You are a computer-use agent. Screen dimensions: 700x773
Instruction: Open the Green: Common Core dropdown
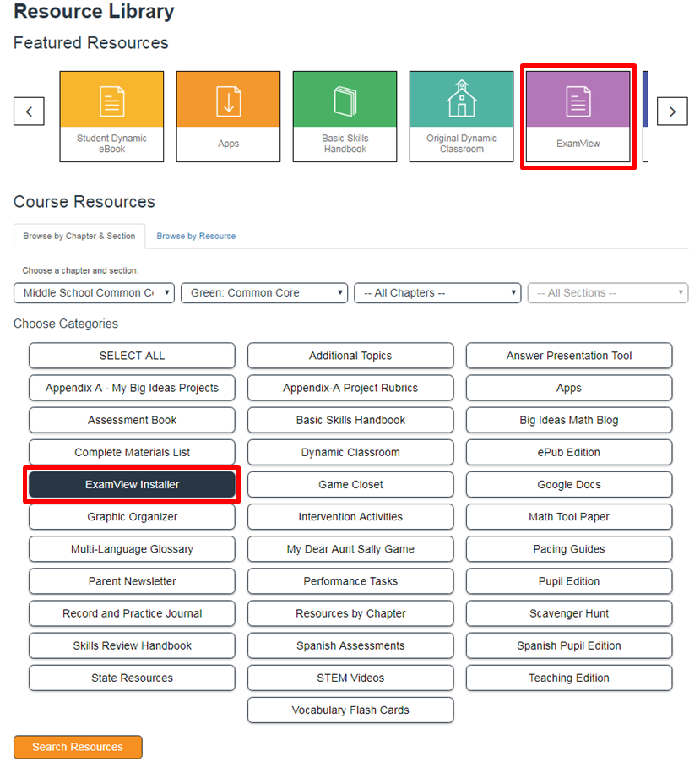[x=263, y=293]
